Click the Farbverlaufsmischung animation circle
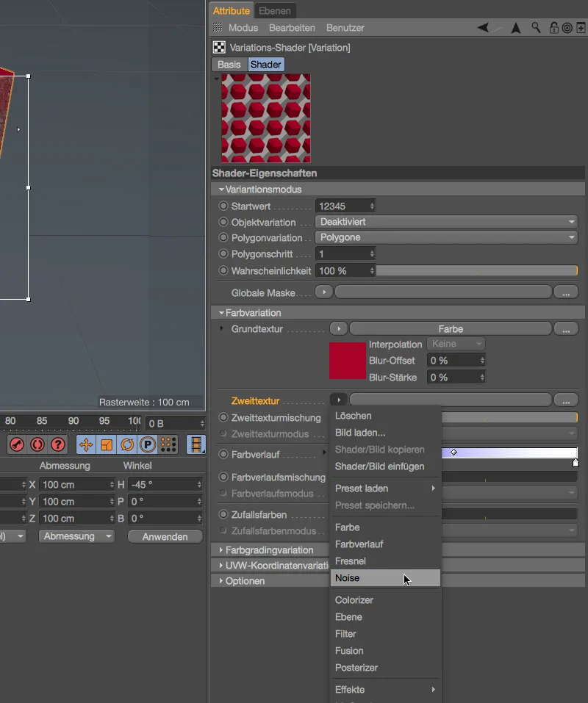Screen dimensions: 588x703 pyautogui.click(x=223, y=477)
